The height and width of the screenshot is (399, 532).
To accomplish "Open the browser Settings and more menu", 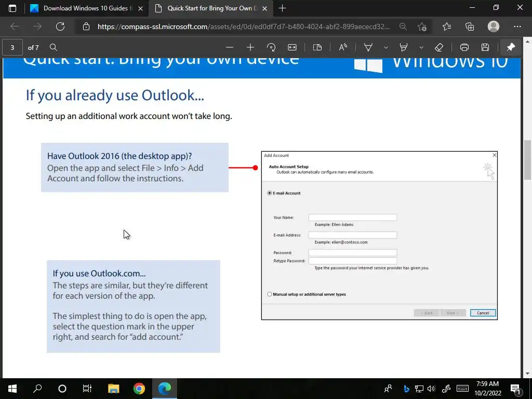I will pos(517,26).
